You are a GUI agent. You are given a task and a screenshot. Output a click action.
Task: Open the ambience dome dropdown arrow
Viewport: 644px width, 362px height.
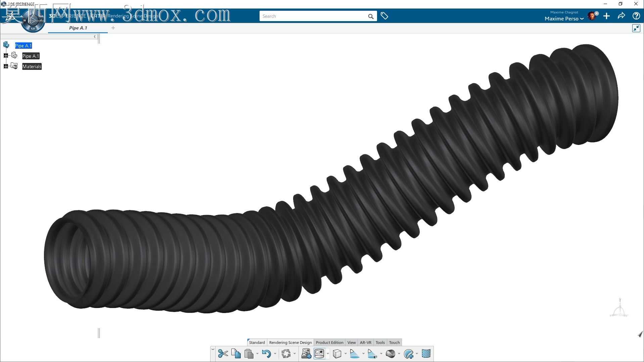(x=328, y=354)
